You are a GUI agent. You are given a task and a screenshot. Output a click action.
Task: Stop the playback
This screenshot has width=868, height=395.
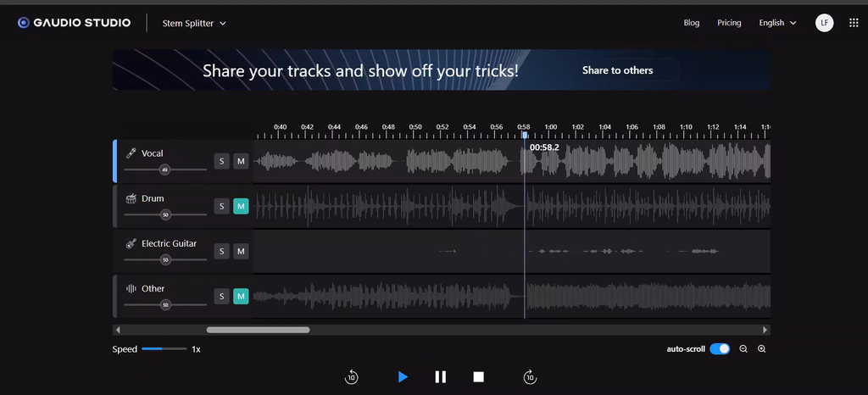478,377
